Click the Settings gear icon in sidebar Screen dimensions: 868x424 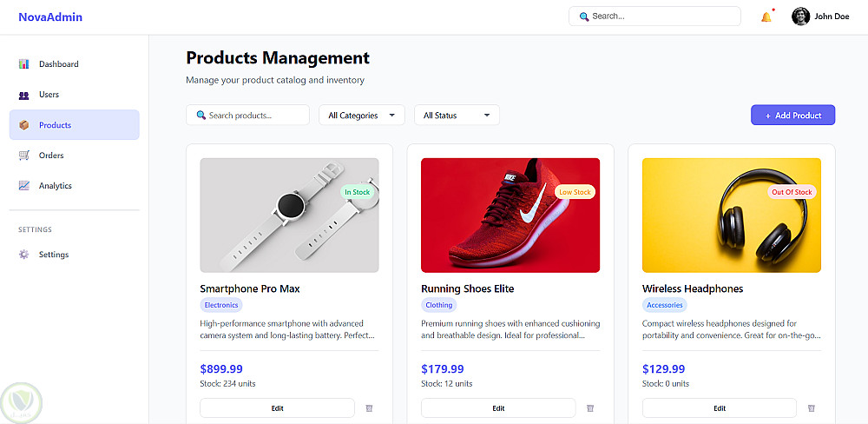tap(24, 255)
